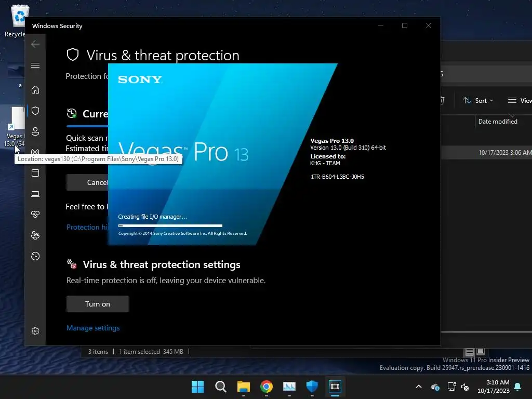Click Turn on real-time protection button
The image size is (532, 399).
(x=97, y=304)
